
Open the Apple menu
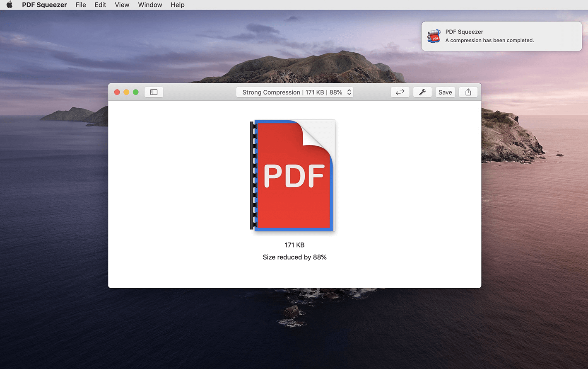pyautogui.click(x=9, y=5)
